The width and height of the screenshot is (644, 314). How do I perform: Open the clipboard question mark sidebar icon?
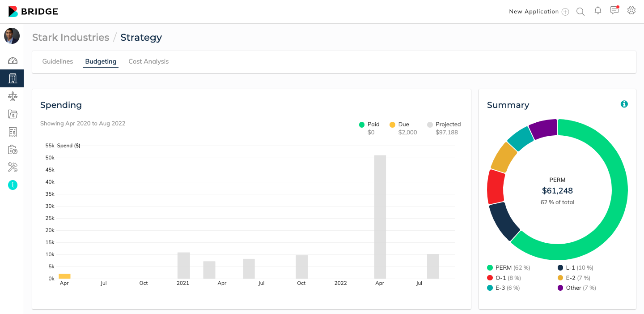click(x=13, y=150)
